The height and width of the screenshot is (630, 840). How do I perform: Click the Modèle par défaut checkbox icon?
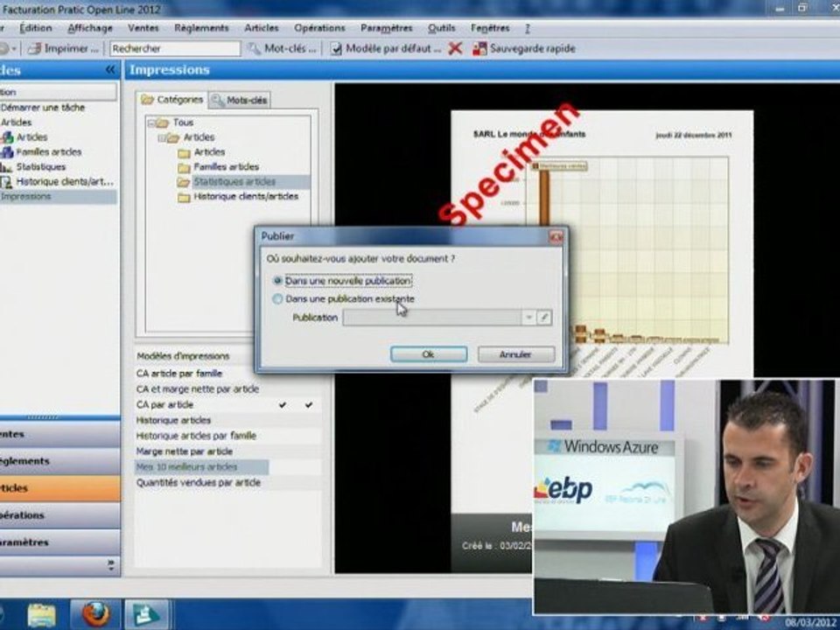coord(336,49)
